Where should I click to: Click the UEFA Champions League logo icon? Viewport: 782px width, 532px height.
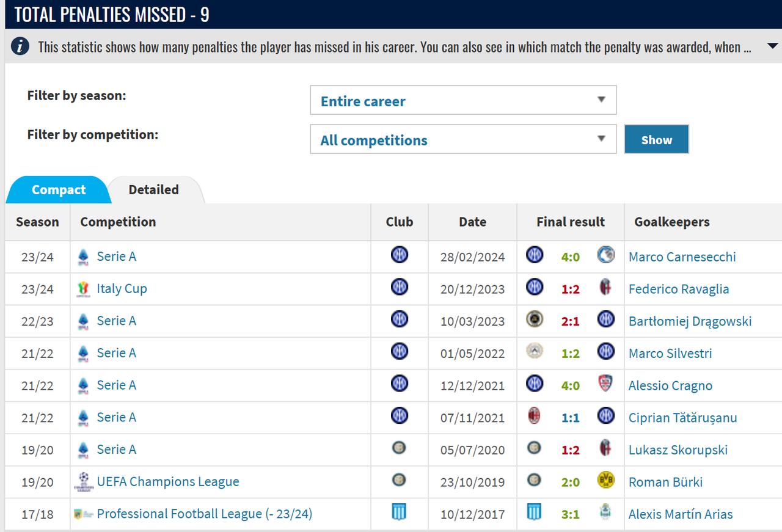click(x=84, y=482)
